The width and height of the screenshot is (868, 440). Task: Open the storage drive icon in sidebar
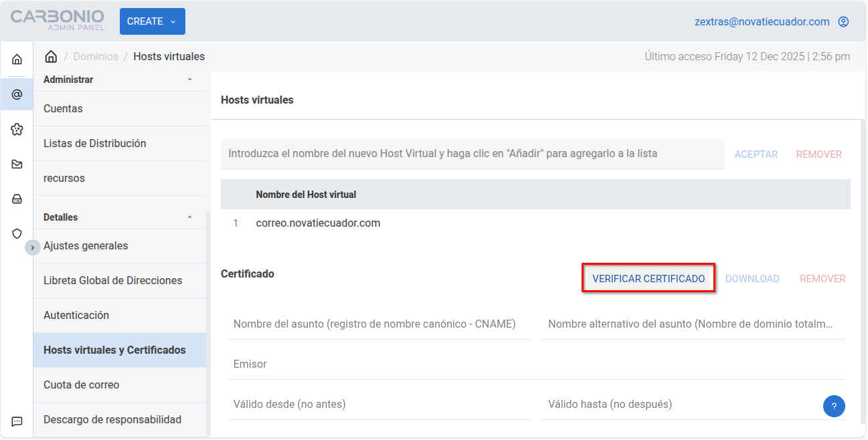pos(17,199)
